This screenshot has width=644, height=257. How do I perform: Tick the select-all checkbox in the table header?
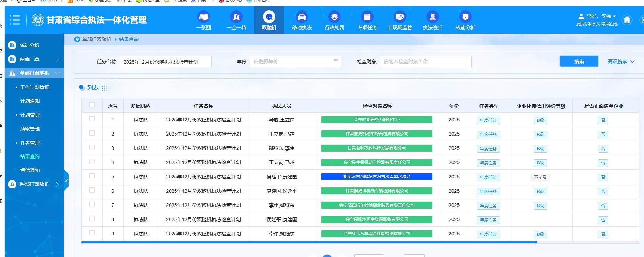[92, 105]
